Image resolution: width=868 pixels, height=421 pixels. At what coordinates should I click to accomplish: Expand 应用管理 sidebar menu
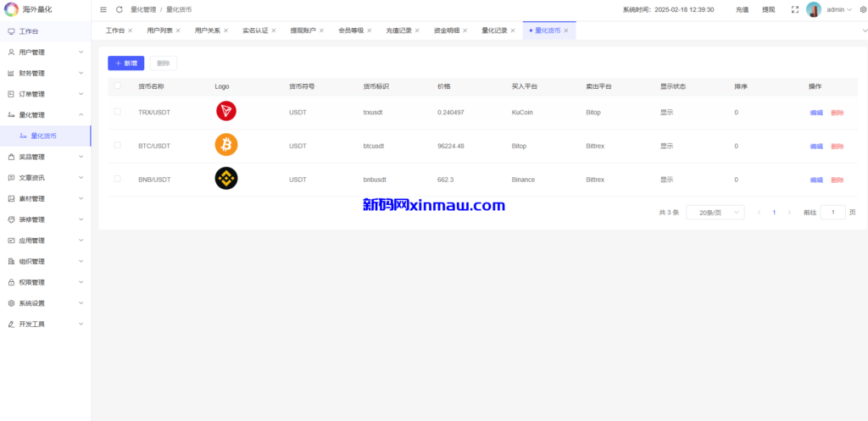pos(46,241)
